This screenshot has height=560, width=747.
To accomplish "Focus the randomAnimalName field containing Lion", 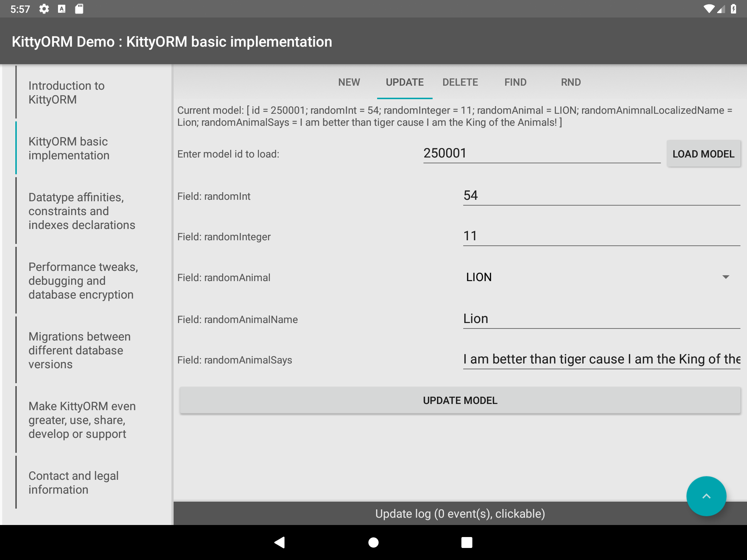I will click(x=601, y=319).
